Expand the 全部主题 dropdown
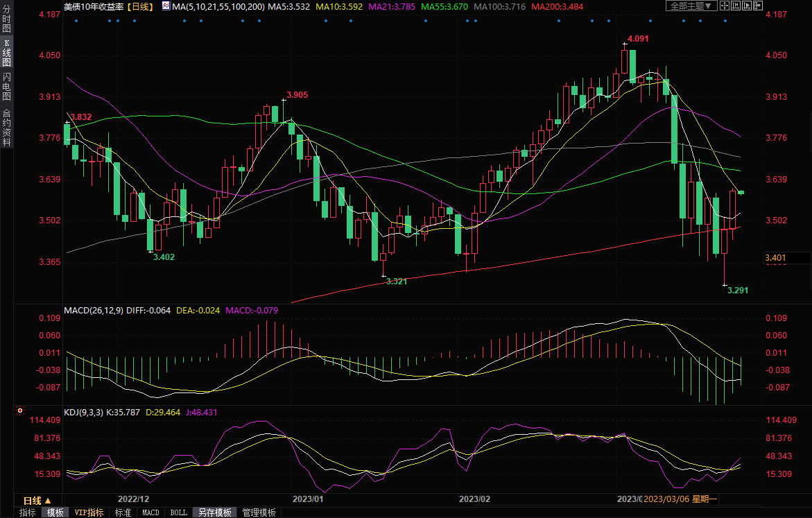This screenshot has height=518, width=812. click(690, 6)
